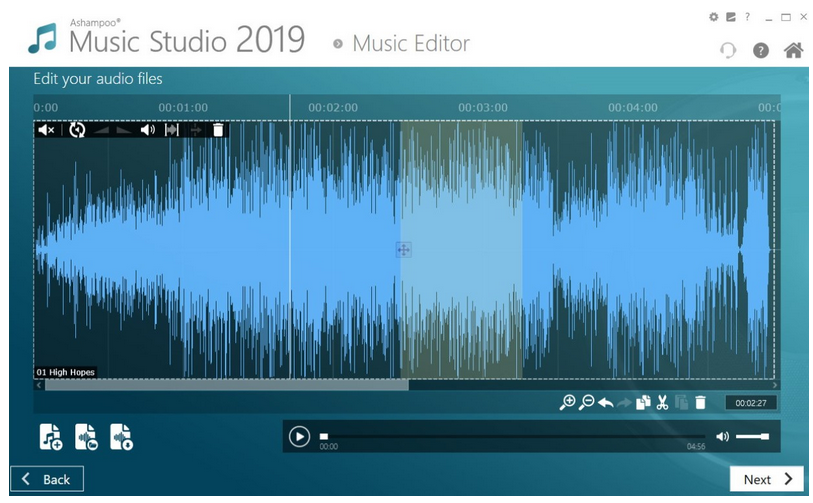This screenshot has width=813, height=503.
Task: Go Back to previous step
Action: [47, 479]
